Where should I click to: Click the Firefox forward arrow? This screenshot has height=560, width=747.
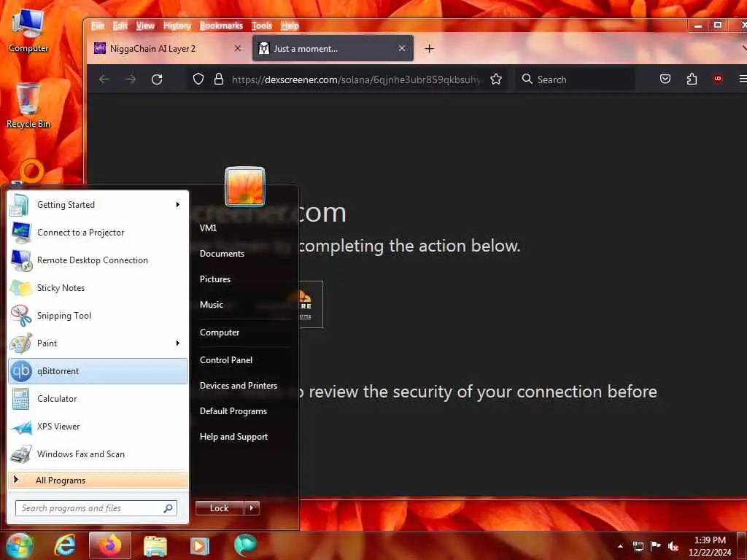click(x=131, y=79)
